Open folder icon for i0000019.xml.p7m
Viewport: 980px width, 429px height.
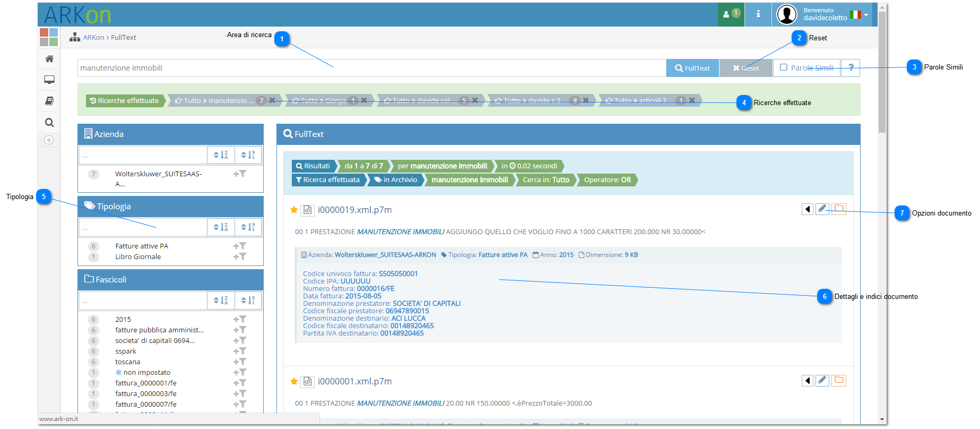tap(839, 209)
